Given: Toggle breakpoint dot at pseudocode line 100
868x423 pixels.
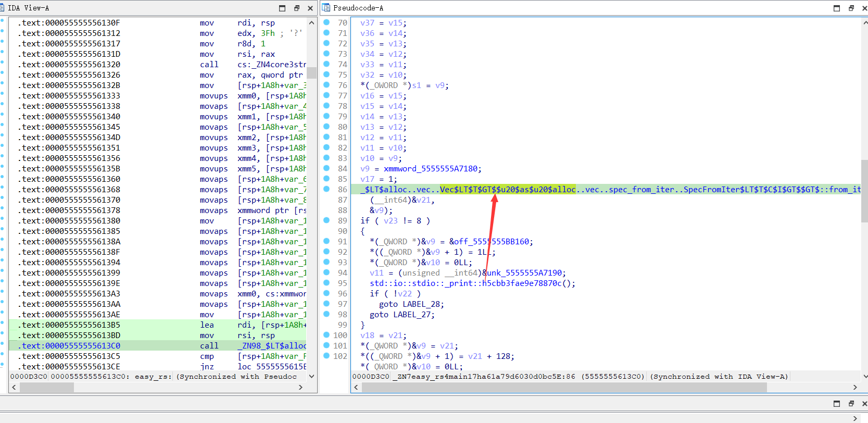Looking at the screenshot, I should coord(326,335).
